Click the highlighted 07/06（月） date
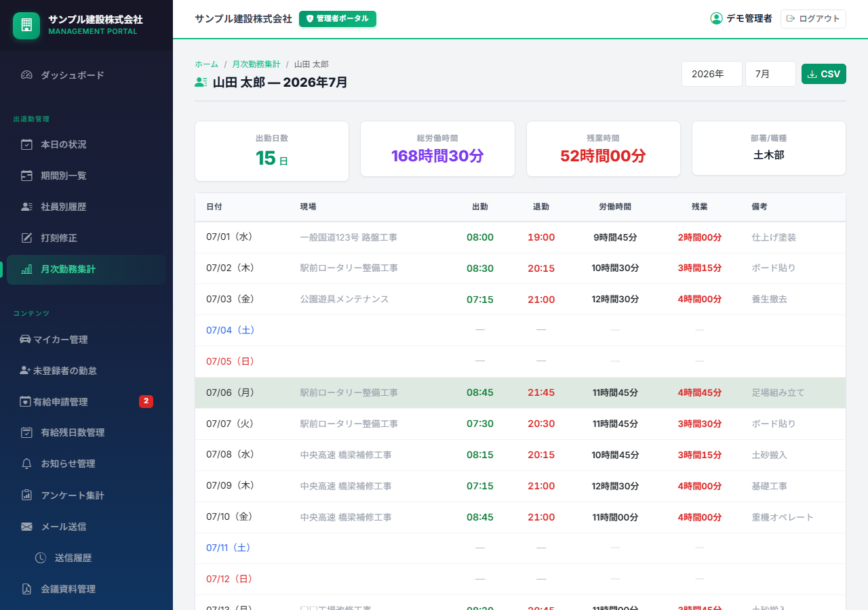The image size is (868, 610). coord(231,392)
